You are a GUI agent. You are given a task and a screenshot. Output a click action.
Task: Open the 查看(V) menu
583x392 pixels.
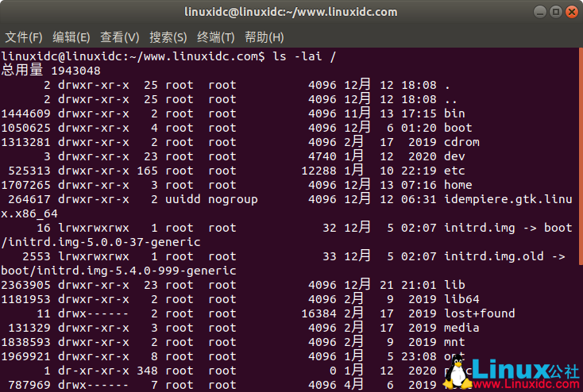coord(119,37)
